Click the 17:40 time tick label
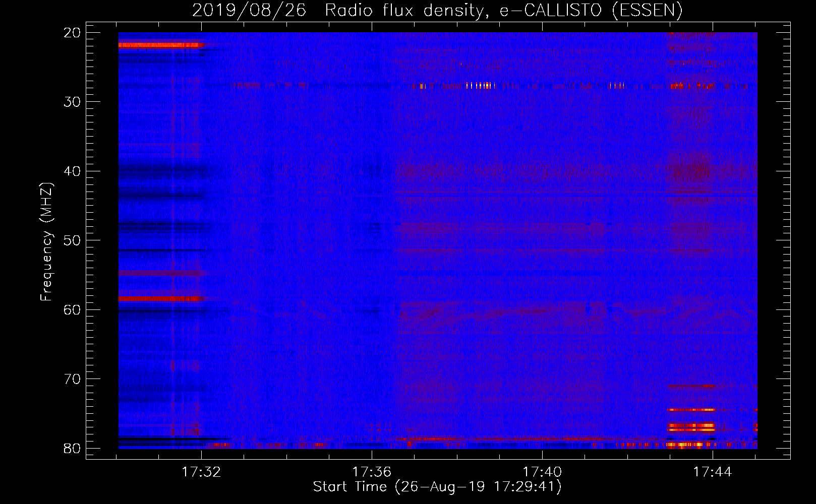This screenshot has width=816, height=504. 542,472
